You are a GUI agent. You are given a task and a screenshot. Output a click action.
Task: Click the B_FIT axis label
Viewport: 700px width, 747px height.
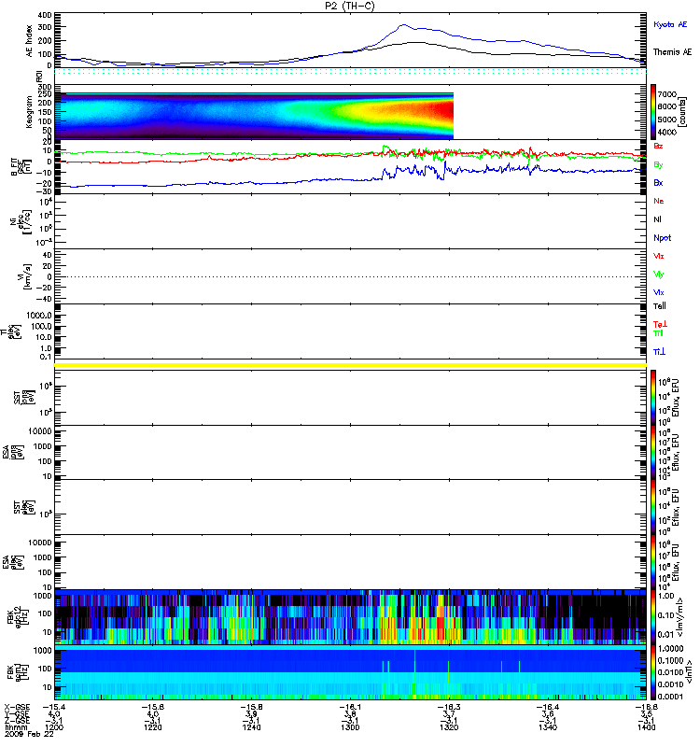[x=21, y=167]
